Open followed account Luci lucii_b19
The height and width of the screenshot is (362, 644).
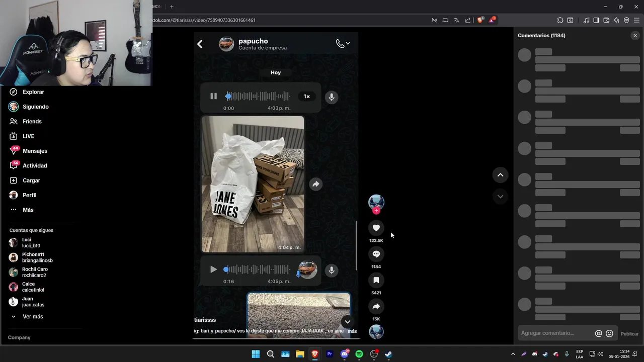(31, 243)
